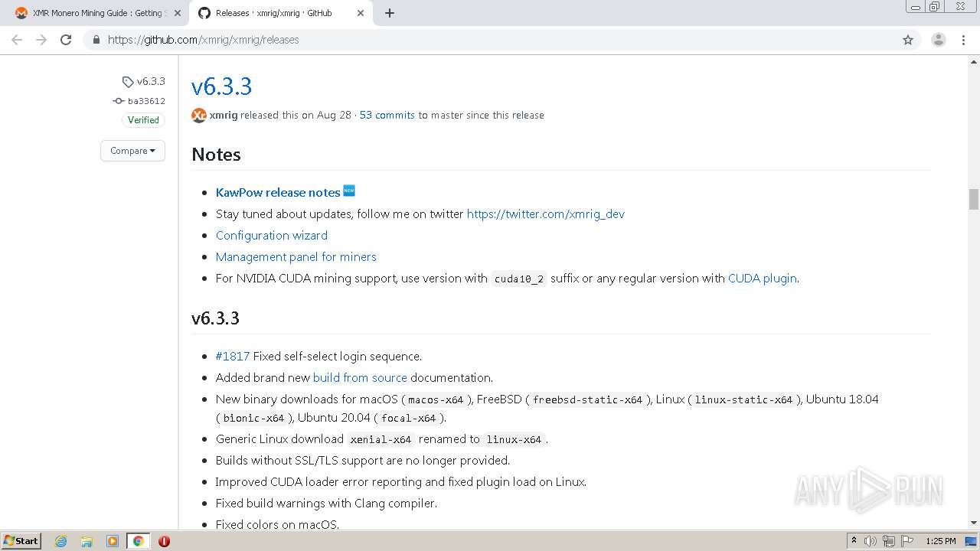Open issue #1817 link

pos(233,356)
